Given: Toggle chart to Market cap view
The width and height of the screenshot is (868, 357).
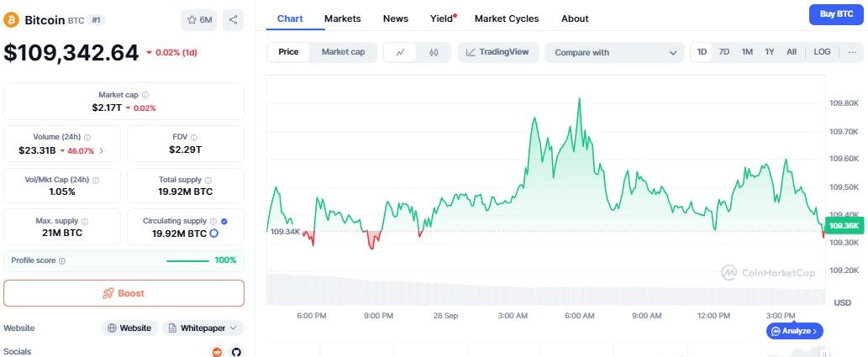Looking at the screenshot, I should click(x=343, y=52).
